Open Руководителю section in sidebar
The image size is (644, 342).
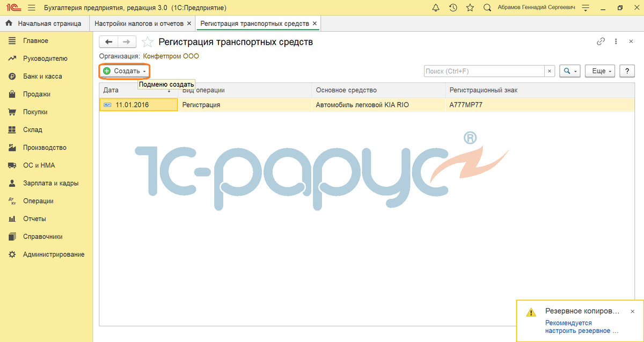(x=46, y=59)
